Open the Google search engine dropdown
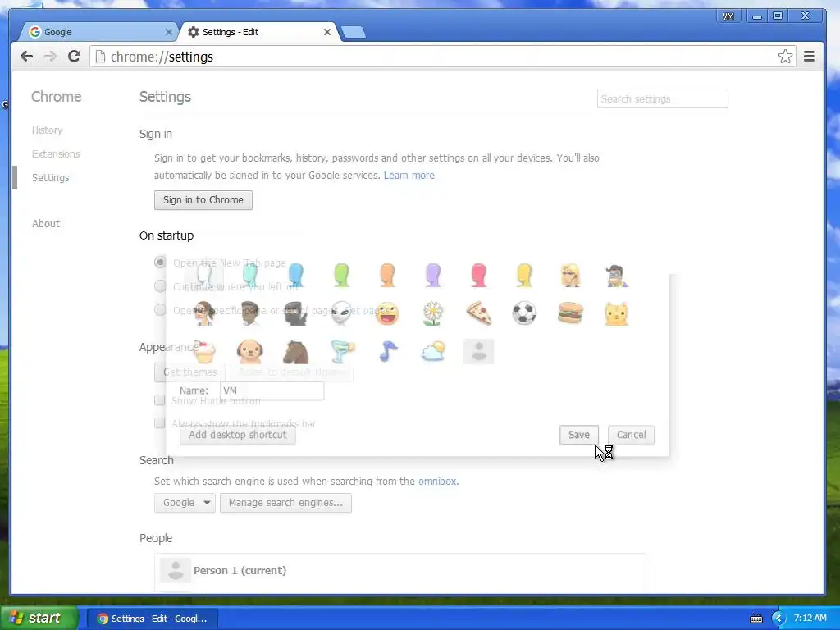 tap(185, 503)
